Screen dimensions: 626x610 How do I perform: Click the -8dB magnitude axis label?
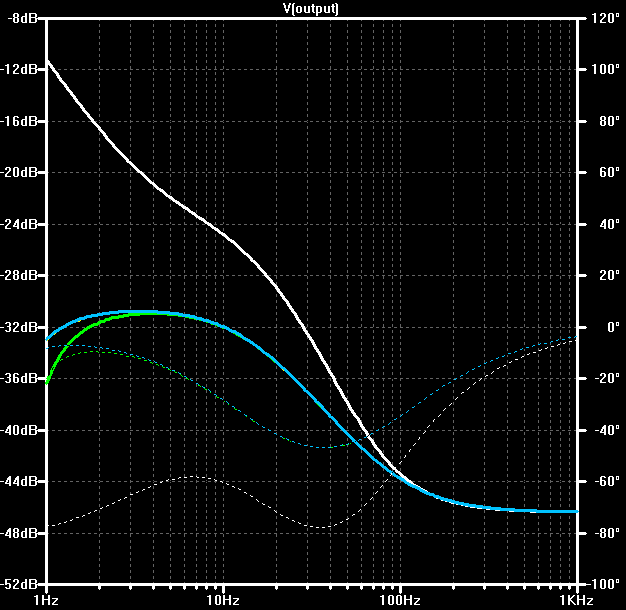pos(22,18)
